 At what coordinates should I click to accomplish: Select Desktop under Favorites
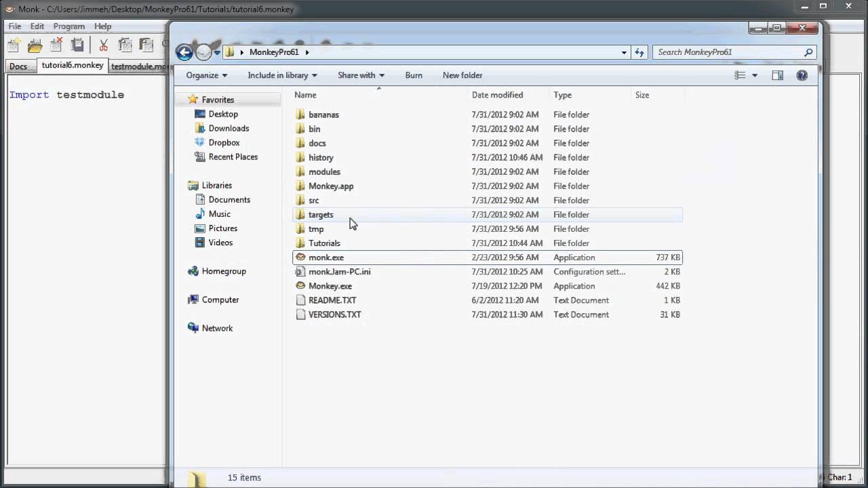223,114
